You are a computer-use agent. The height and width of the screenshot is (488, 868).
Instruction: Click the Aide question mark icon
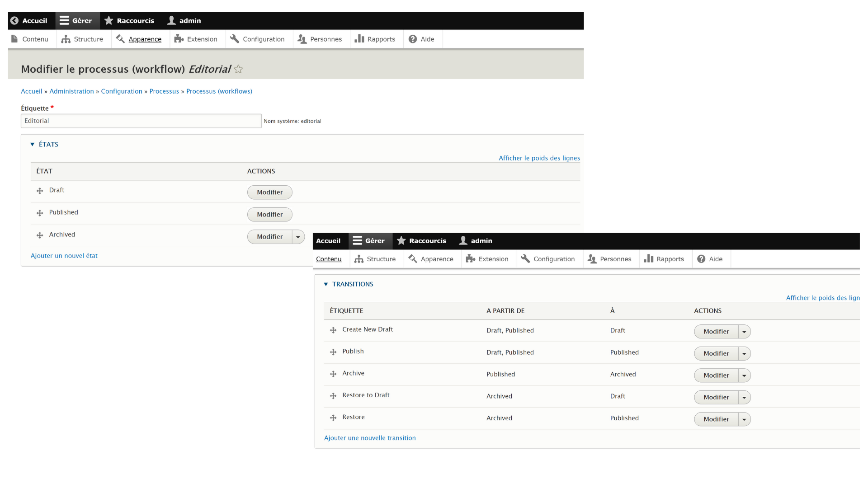tap(412, 39)
